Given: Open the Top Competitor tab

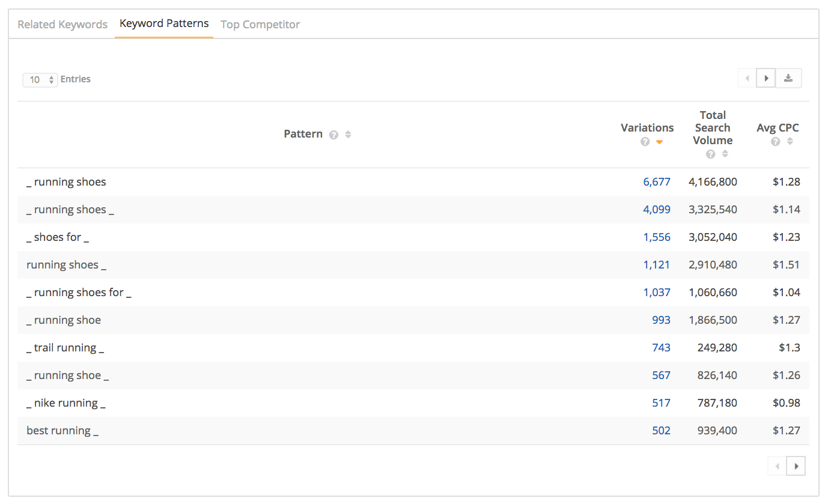Looking at the screenshot, I should [x=260, y=25].
